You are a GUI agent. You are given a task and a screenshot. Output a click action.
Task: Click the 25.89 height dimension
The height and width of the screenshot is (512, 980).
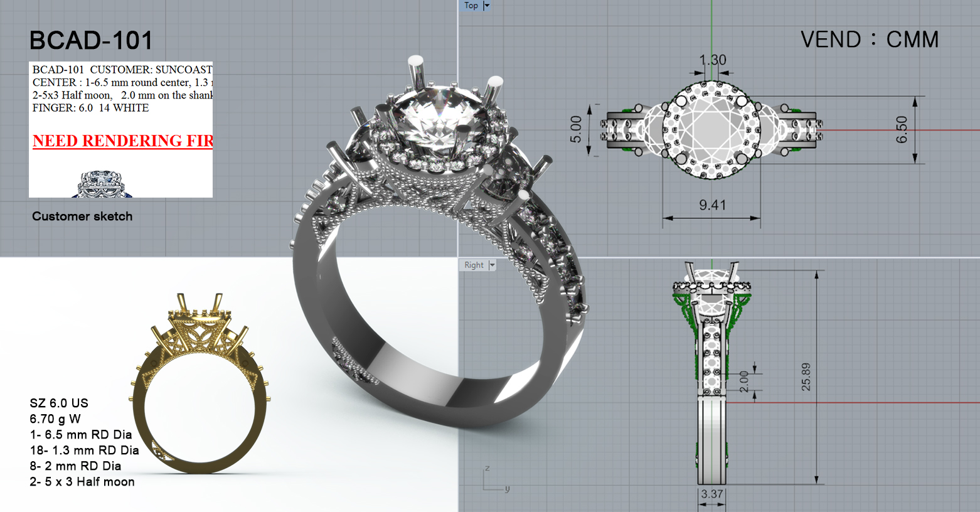tap(806, 377)
